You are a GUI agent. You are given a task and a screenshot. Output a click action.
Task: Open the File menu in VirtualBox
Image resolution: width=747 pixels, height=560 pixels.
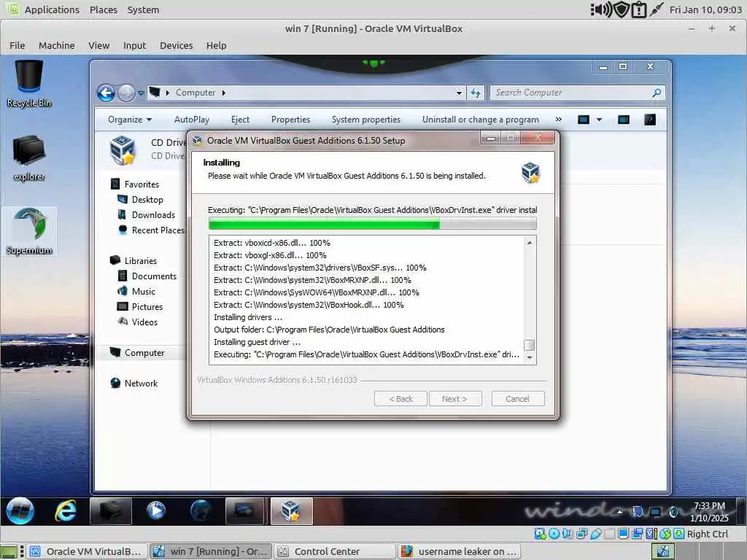tap(18, 45)
